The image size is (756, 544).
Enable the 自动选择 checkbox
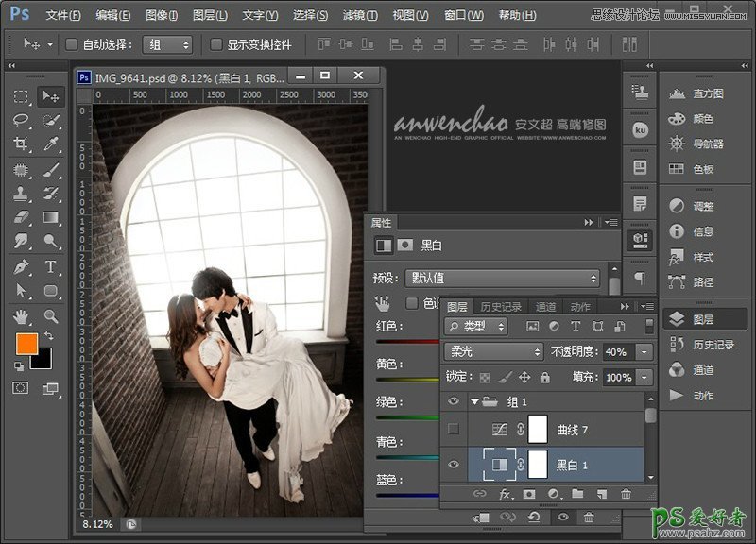click(x=72, y=44)
